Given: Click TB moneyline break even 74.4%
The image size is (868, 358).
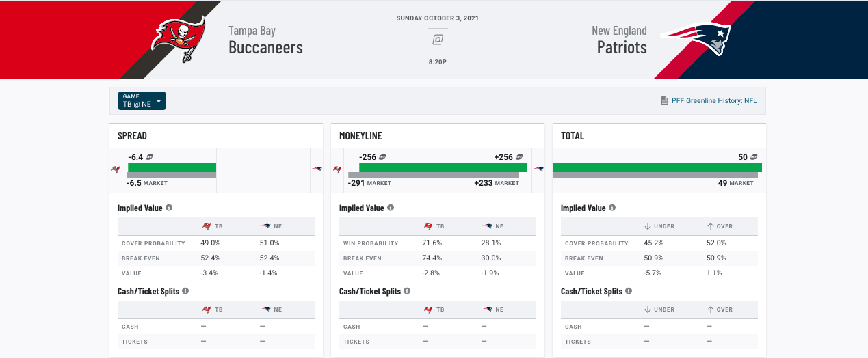Looking at the screenshot, I should (x=432, y=258).
